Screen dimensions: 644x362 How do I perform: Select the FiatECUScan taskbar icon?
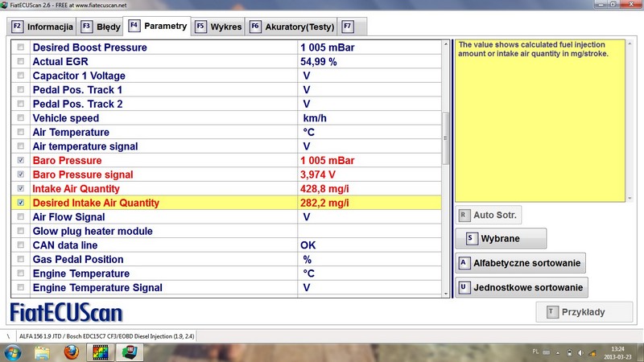pyautogui.click(x=127, y=352)
